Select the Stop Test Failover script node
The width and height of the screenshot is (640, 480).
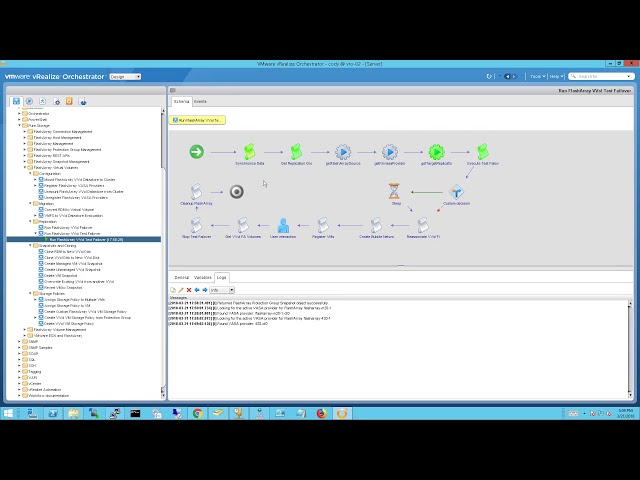[x=196, y=225]
